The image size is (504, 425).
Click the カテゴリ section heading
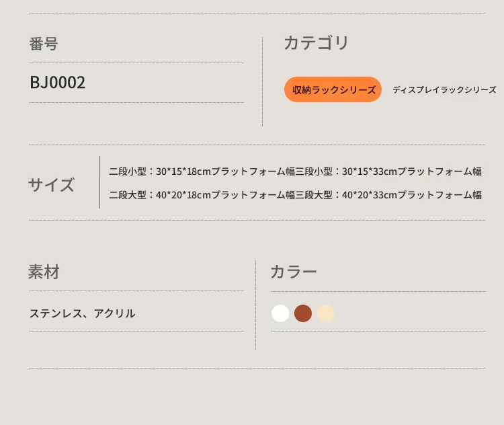coord(317,43)
